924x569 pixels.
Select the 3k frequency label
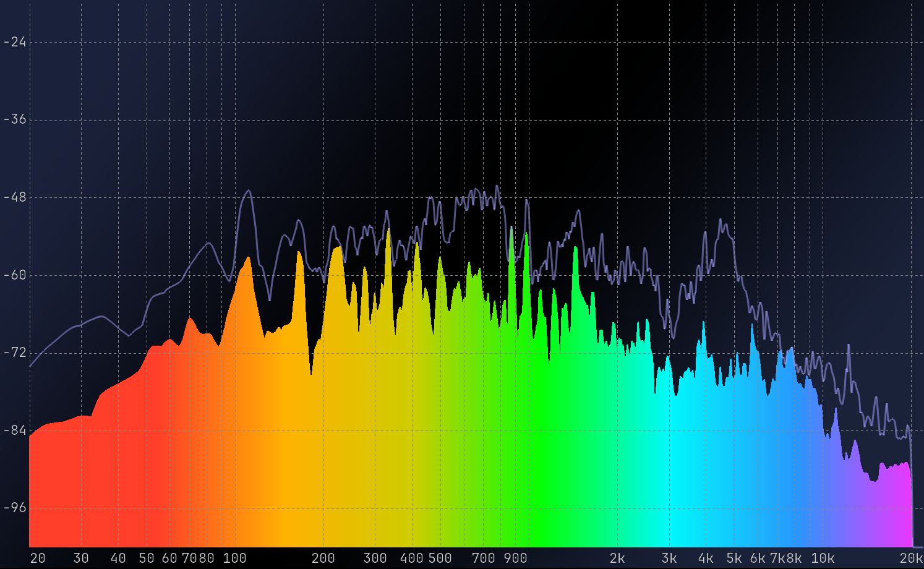[x=669, y=558]
